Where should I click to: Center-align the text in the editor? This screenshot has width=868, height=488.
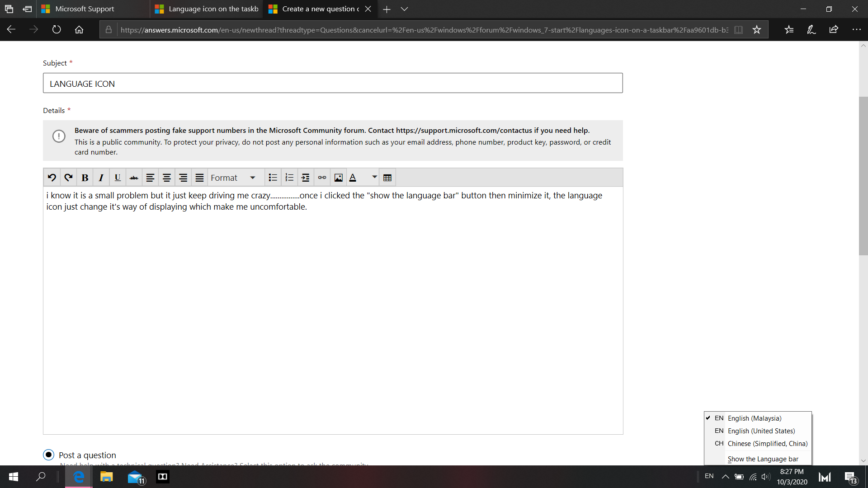pos(166,178)
